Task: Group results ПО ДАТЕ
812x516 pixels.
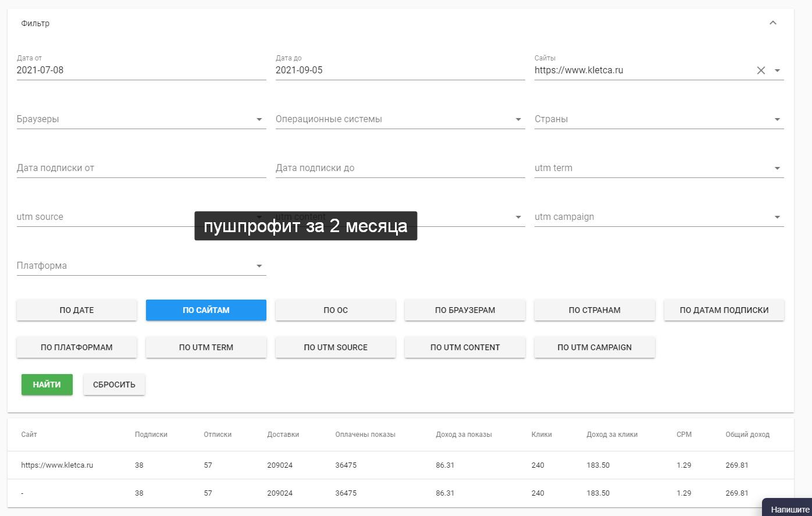Action: click(77, 310)
